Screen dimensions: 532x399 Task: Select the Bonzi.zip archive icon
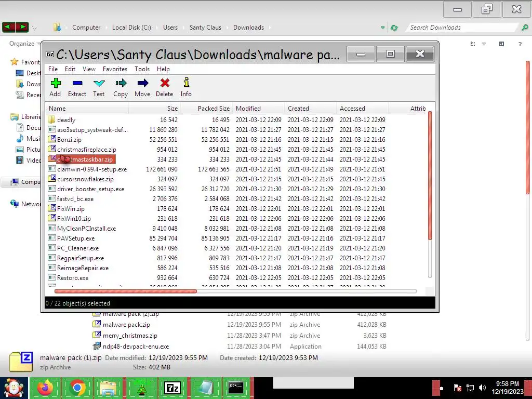51,139
